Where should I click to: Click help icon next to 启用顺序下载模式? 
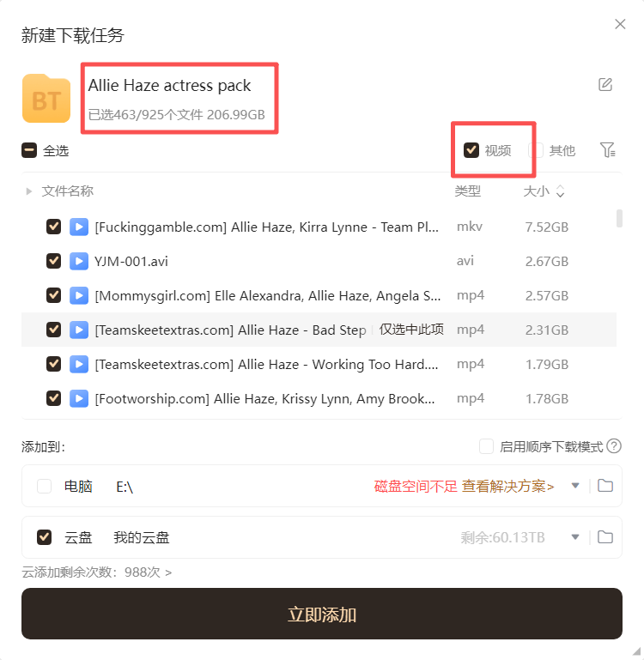click(x=614, y=446)
